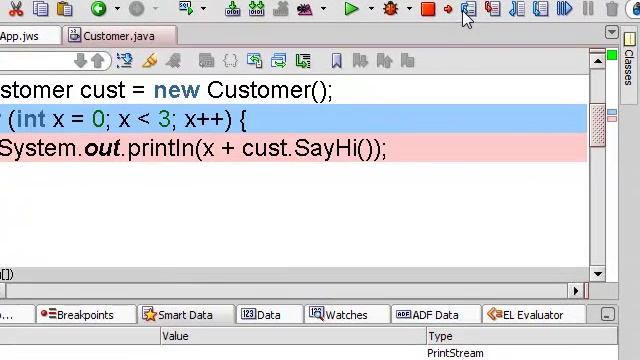Switch to the Smart Data tab

pos(186,315)
